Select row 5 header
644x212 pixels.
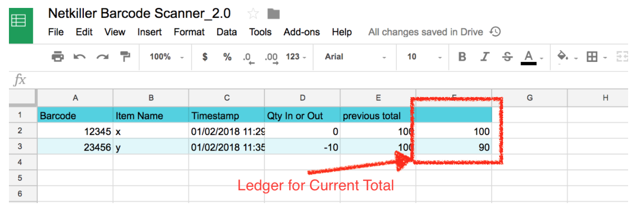coord(23,177)
